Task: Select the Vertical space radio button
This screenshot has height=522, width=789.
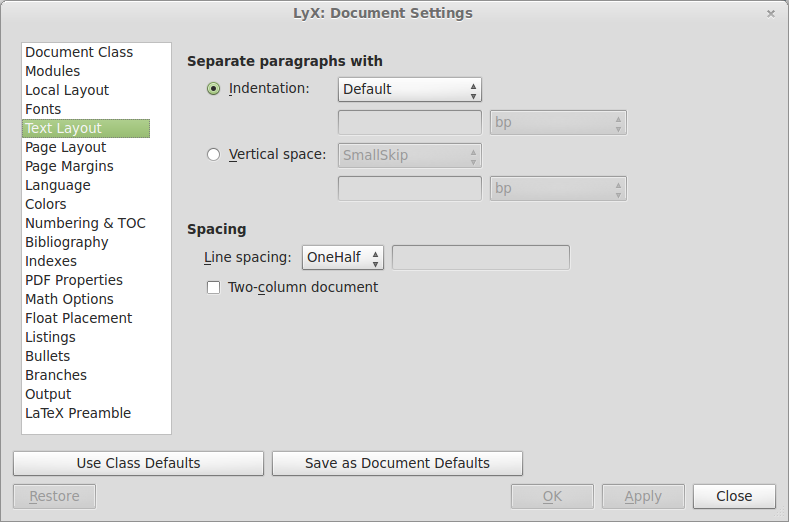Action: click(213, 155)
